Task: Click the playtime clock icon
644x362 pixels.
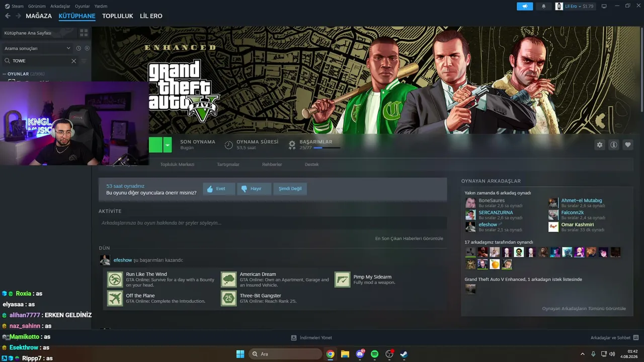Action: [x=228, y=145]
